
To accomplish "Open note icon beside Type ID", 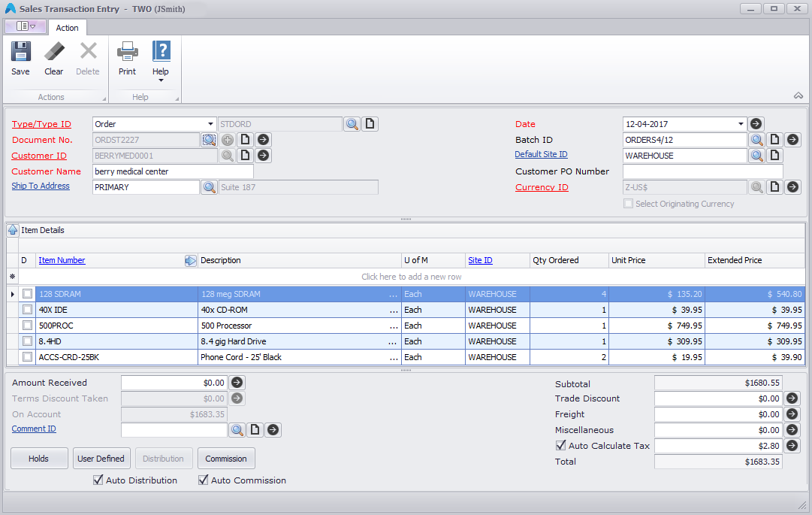I will click(370, 124).
